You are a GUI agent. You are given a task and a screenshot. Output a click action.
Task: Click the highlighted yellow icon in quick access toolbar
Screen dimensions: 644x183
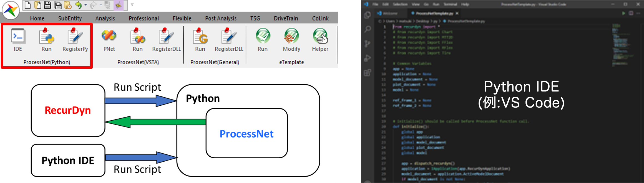pos(119,5)
